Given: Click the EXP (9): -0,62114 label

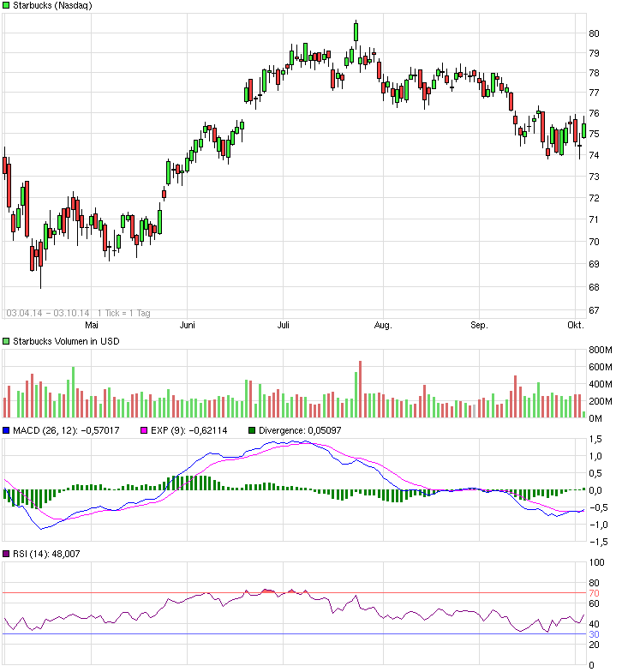Looking at the screenshot, I should [188, 430].
